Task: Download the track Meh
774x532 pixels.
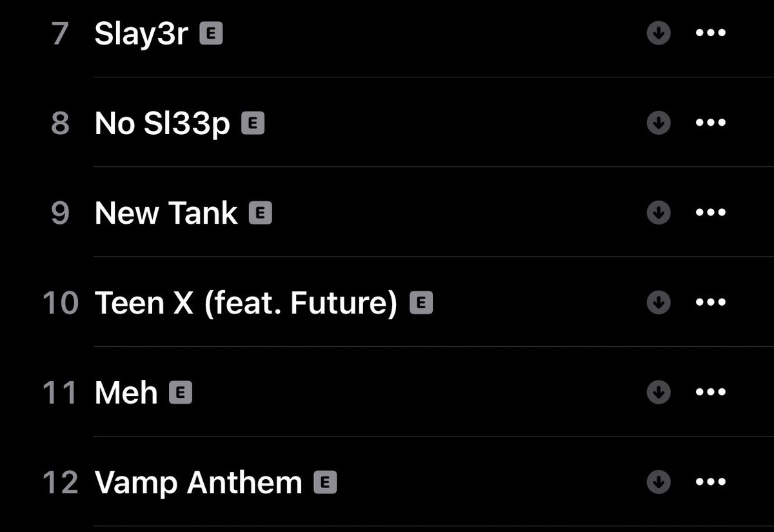Action: [658, 392]
